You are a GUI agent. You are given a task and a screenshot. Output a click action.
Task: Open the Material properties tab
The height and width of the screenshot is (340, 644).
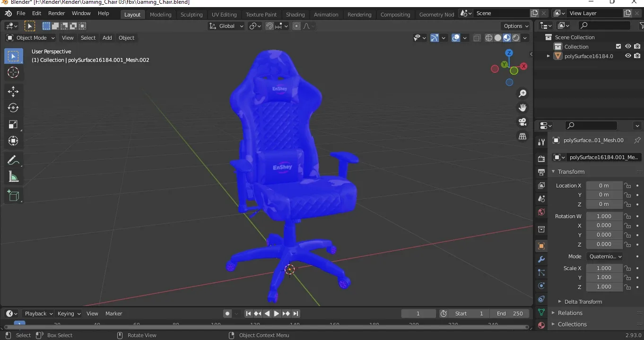coord(541,325)
